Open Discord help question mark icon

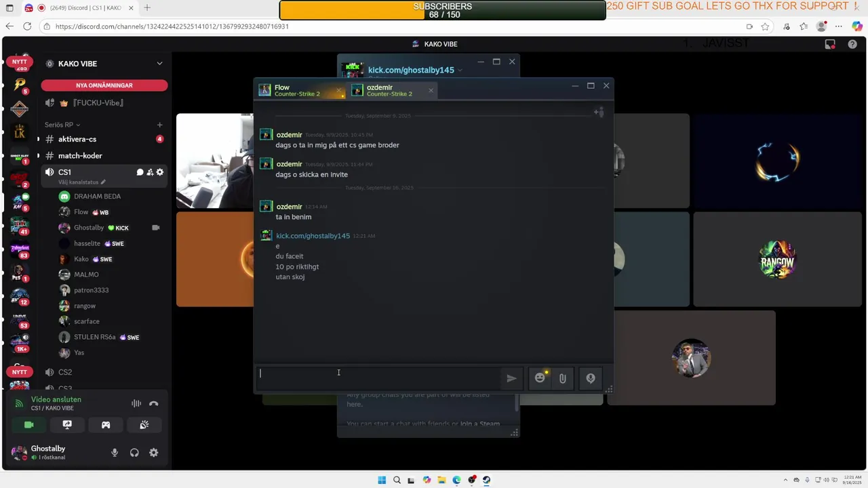(852, 44)
